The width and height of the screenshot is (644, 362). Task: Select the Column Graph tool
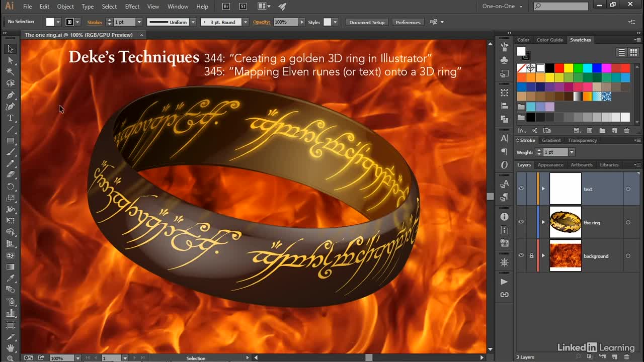point(10,313)
